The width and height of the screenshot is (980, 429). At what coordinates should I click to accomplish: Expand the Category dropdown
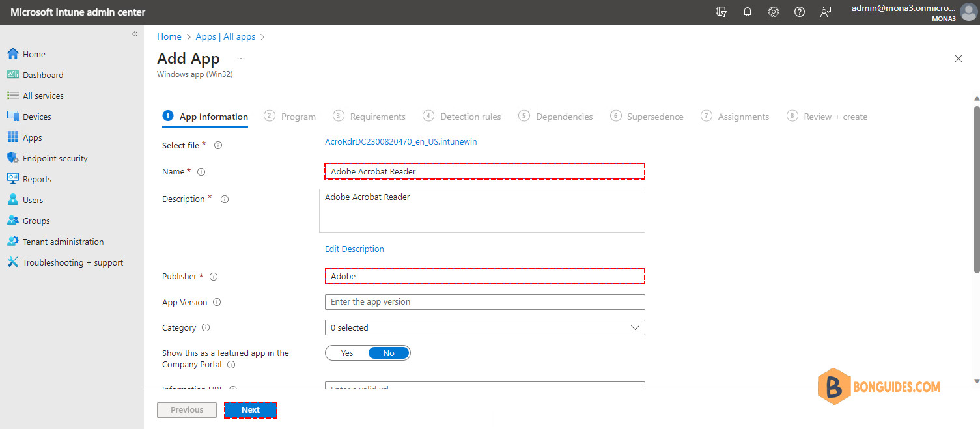click(484, 327)
